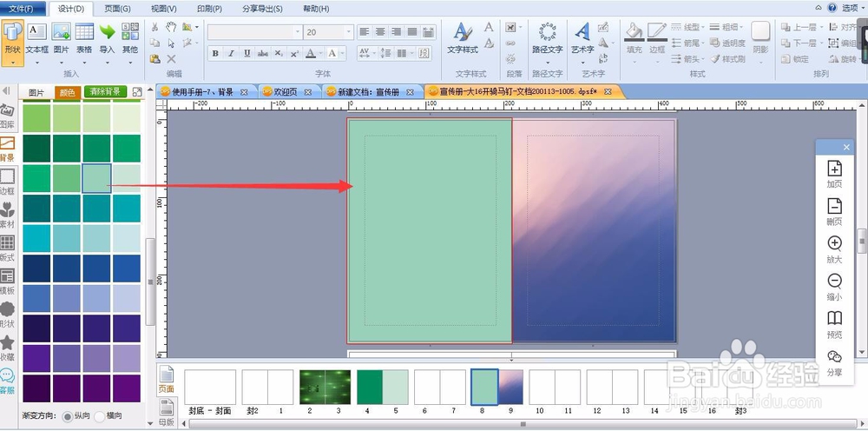Image resolution: width=868 pixels, height=431 pixels.
Task: Open the 图库 gallery sidebar panel
Action: (x=7, y=116)
